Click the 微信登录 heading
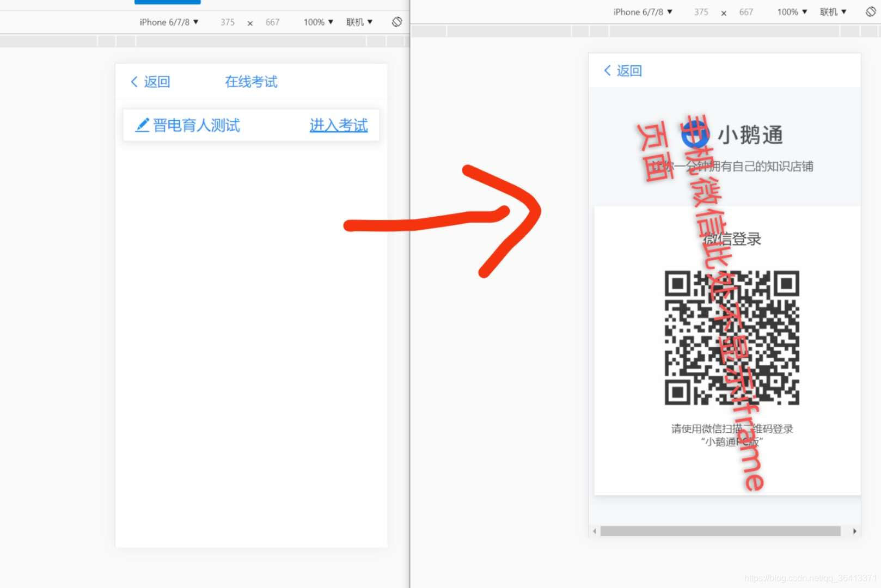This screenshot has height=588, width=881. (x=732, y=239)
